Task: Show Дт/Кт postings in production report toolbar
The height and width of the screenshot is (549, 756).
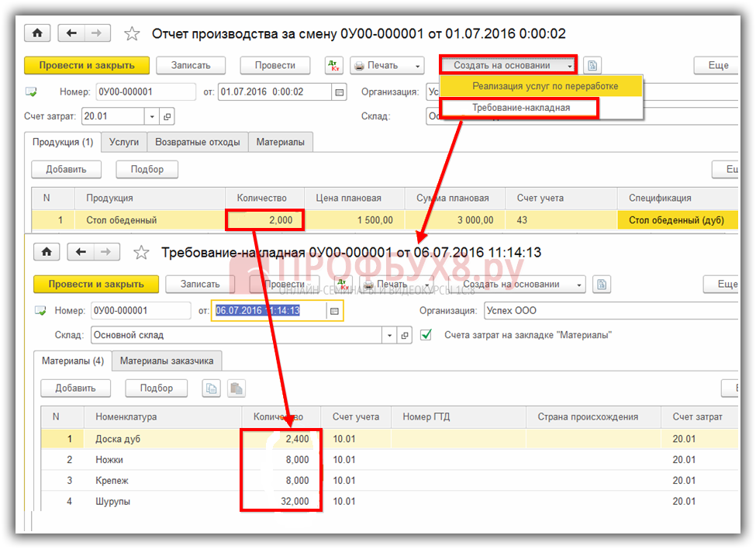Action: 333,66
